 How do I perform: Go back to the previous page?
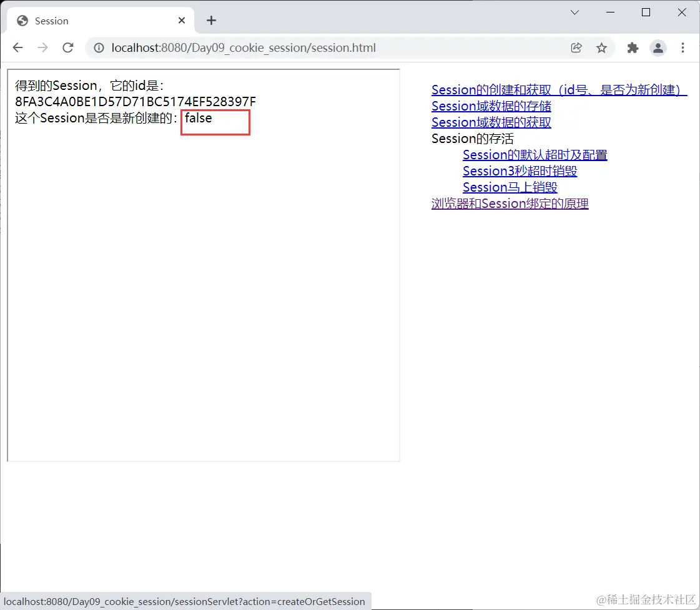point(18,47)
